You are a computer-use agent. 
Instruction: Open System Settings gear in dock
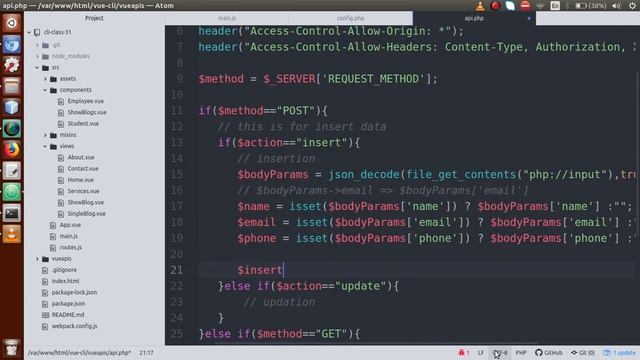click(x=11, y=65)
